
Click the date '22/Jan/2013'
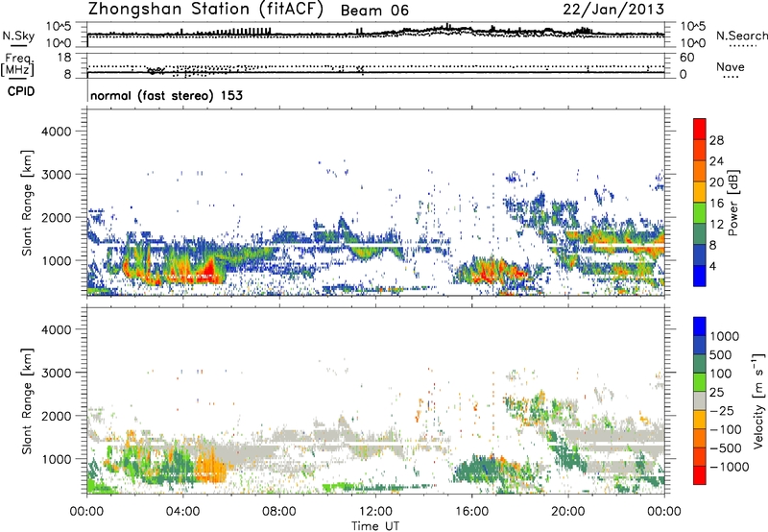click(613, 9)
